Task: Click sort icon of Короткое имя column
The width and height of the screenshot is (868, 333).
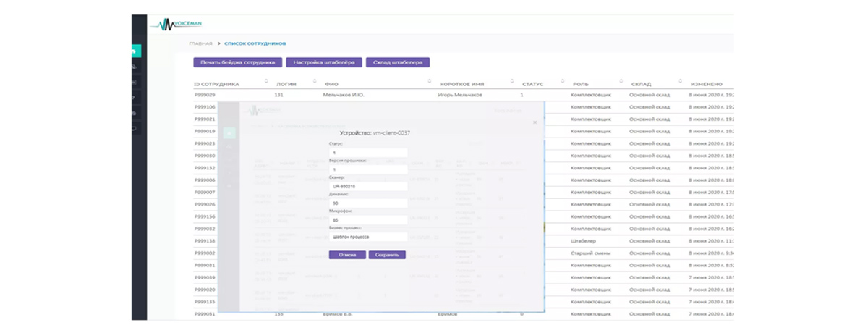Action: [x=511, y=82]
